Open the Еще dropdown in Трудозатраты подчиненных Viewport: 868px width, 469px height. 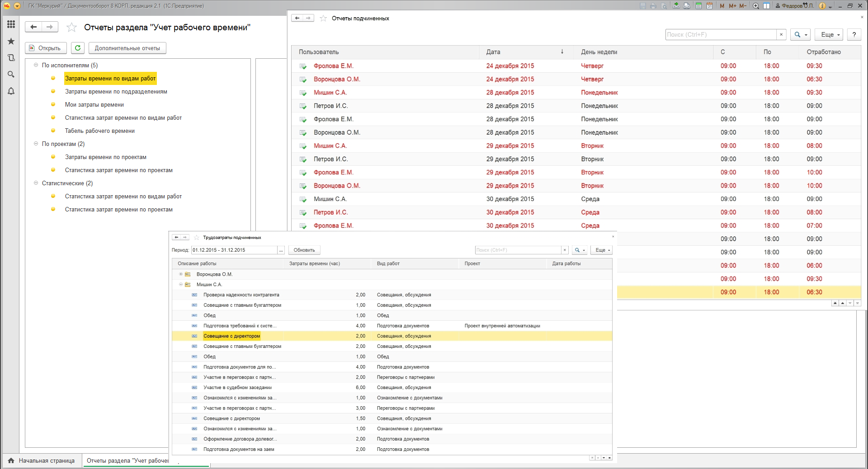tap(601, 250)
